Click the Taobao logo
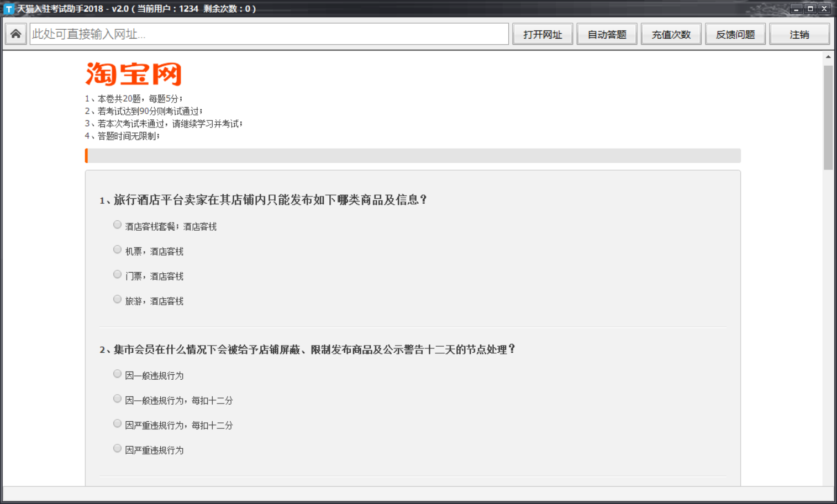 (133, 74)
